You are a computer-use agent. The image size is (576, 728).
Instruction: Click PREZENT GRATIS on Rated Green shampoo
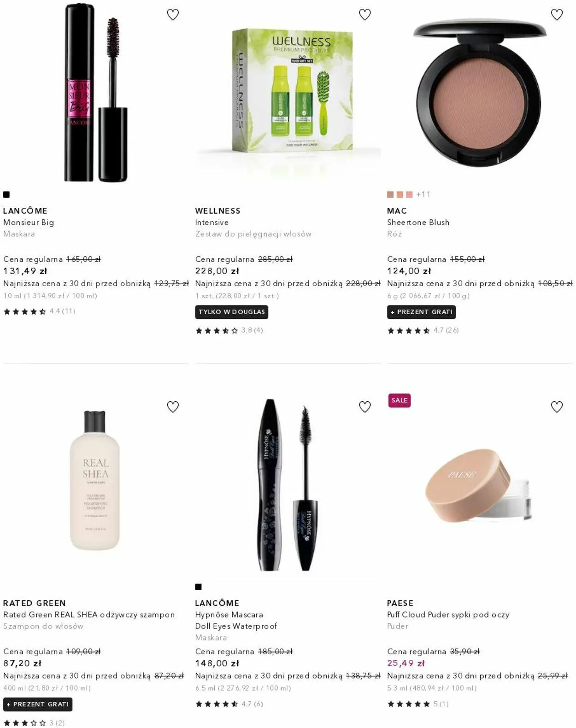tap(38, 704)
